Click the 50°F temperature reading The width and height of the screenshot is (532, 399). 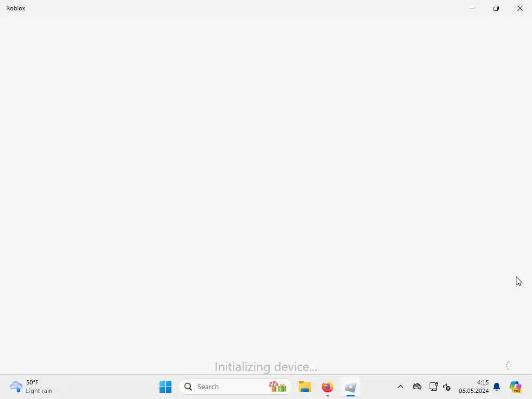pyautogui.click(x=32, y=382)
